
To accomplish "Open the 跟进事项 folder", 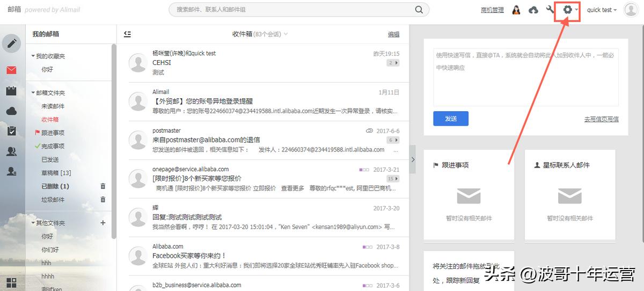I will (x=53, y=133).
